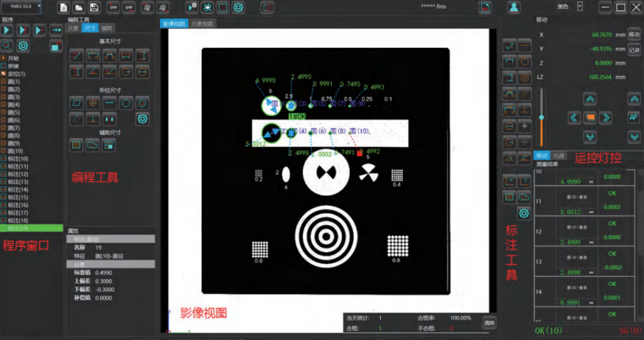Open the gear settings icon in top toolbar
This screenshot has height=340, width=644.
pyautogui.click(x=238, y=7)
